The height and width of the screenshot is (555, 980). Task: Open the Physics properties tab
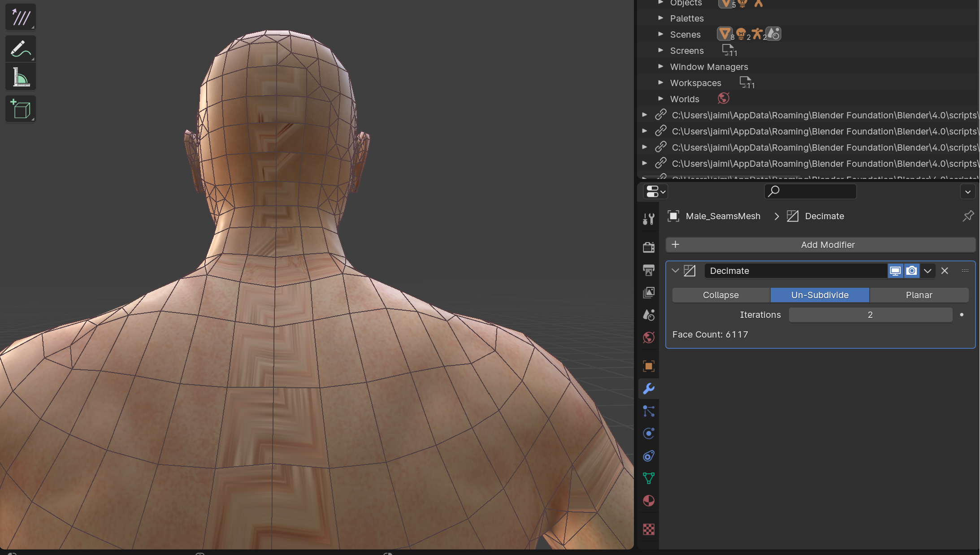[x=649, y=434]
